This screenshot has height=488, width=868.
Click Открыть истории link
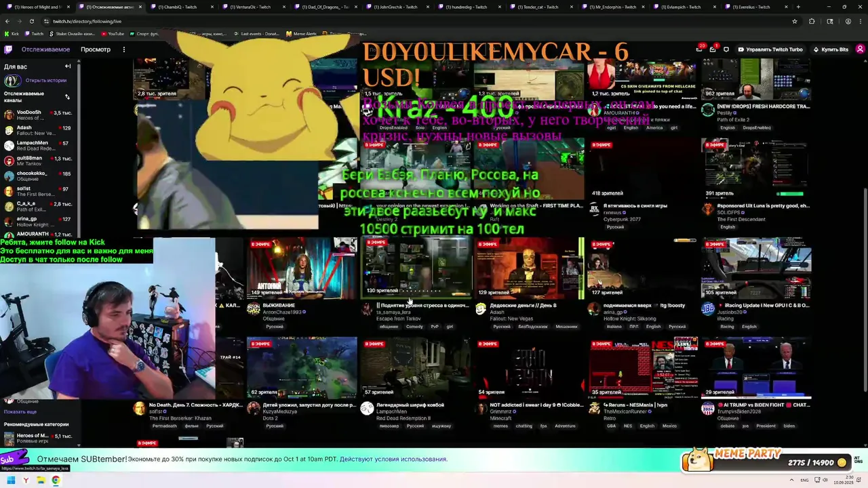point(46,80)
